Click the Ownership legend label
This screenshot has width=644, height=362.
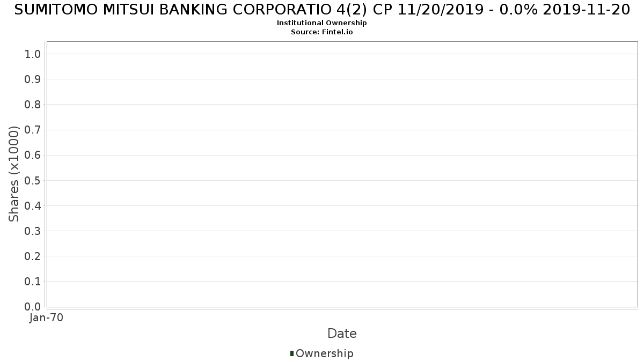tap(324, 353)
